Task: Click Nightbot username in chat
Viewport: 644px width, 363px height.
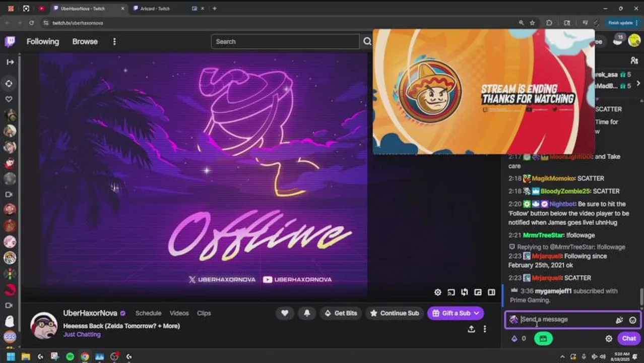Action: pos(562,204)
